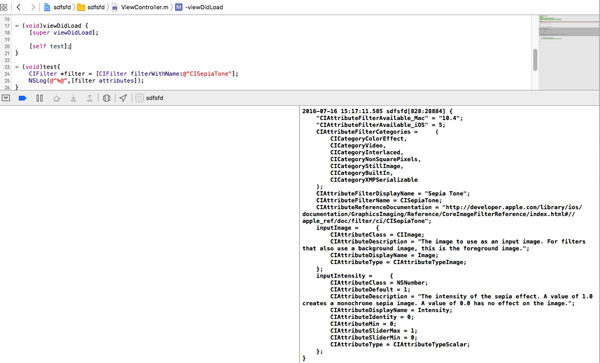The image size is (600, 363).
Task: Click line 23 in the gutter
Action: pos(7,67)
